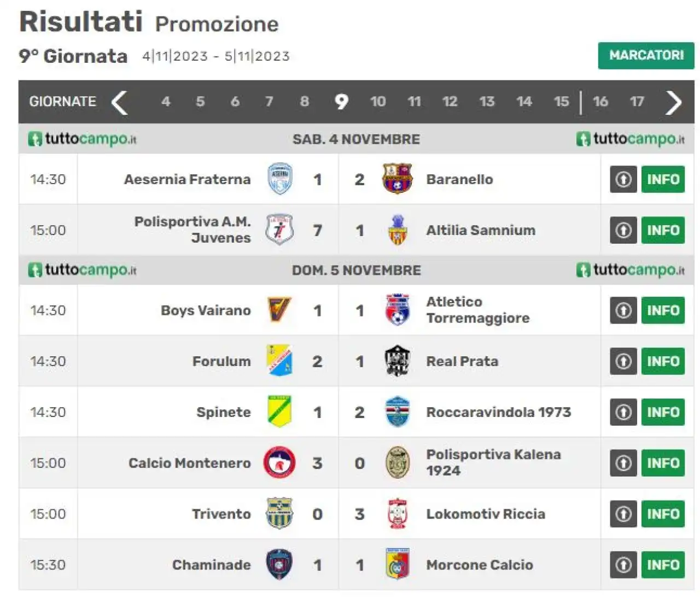
Task: Click the Morcone Calcio team crest
Action: [398, 564]
